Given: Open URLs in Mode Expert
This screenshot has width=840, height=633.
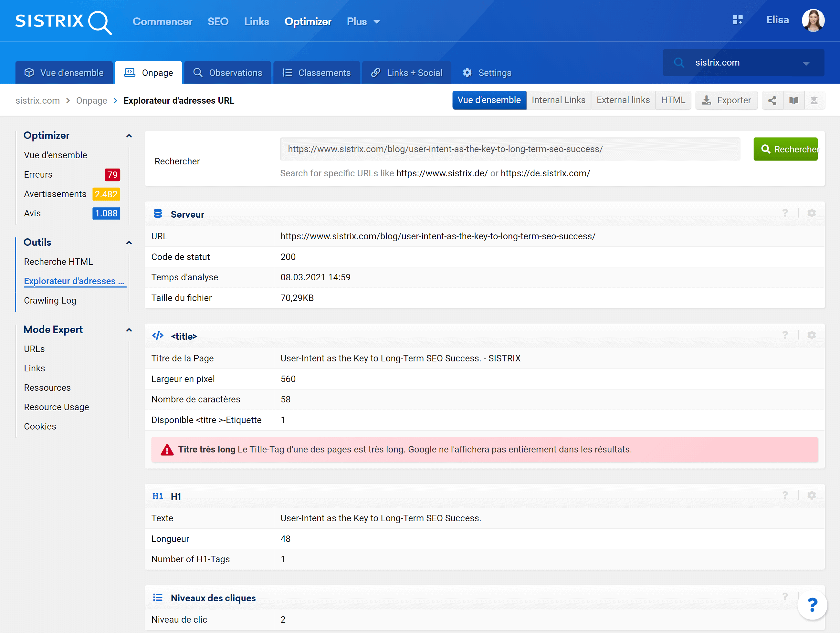Looking at the screenshot, I should pyautogui.click(x=34, y=349).
